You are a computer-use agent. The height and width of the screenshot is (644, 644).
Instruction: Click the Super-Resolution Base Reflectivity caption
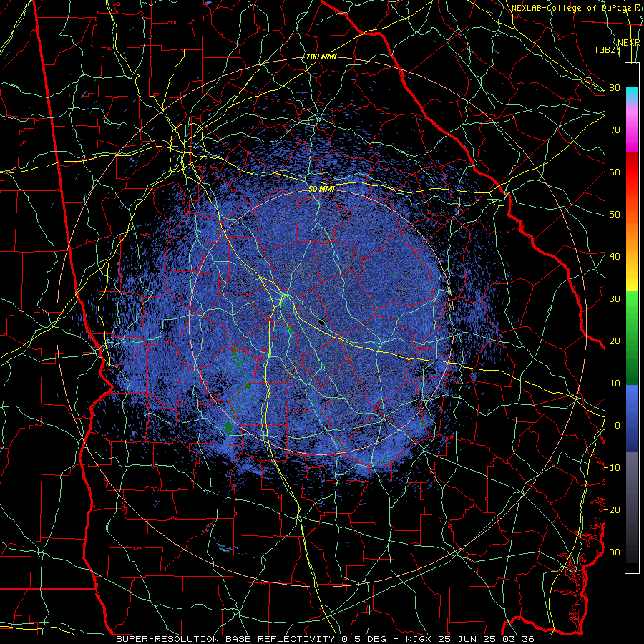coord(325,639)
